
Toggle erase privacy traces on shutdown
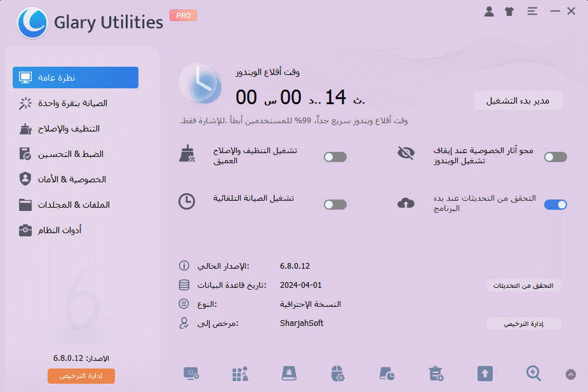[x=556, y=157]
